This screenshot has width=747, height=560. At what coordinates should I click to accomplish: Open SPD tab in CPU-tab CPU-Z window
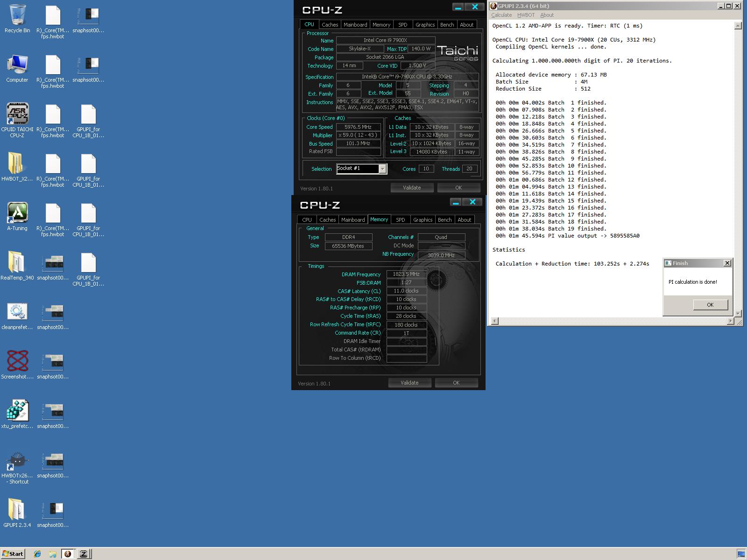(x=402, y=25)
